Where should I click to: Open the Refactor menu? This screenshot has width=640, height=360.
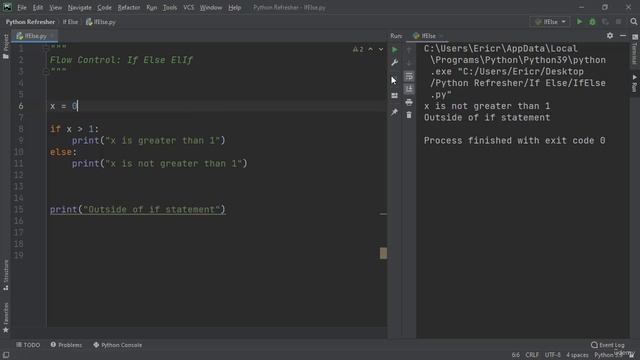pyautogui.click(x=129, y=7)
